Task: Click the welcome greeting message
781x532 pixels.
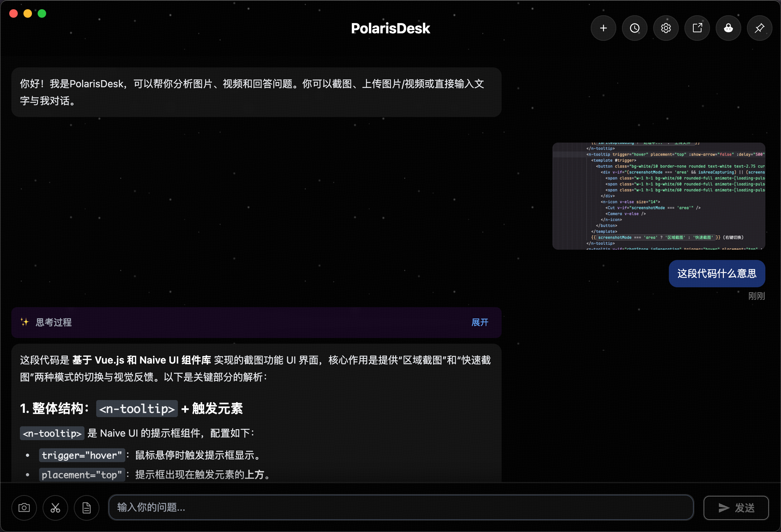Action: (256, 92)
